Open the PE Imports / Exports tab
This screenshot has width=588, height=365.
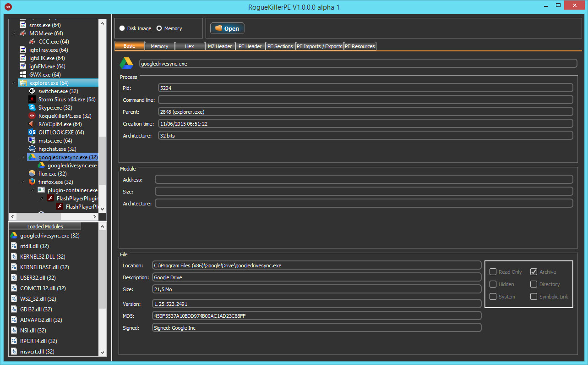point(319,46)
